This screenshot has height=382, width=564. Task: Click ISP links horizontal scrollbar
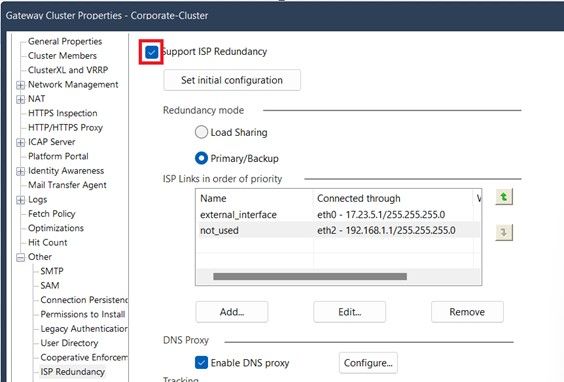(x=310, y=276)
